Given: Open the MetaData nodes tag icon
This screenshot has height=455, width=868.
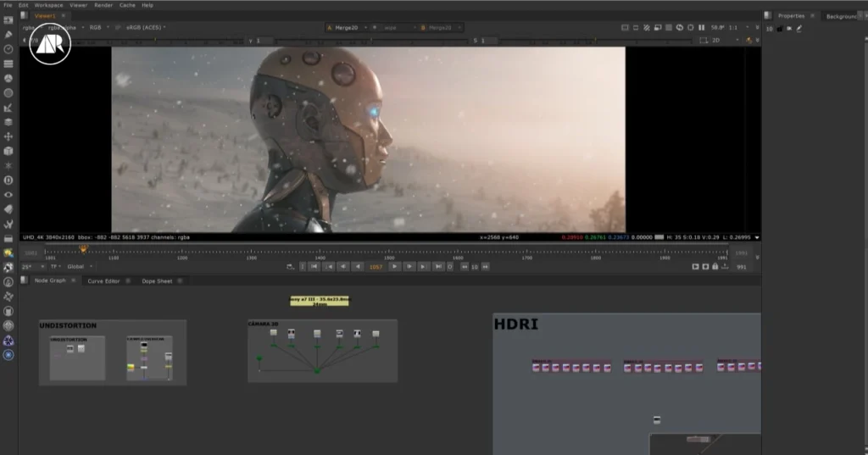Looking at the screenshot, I should (8, 209).
